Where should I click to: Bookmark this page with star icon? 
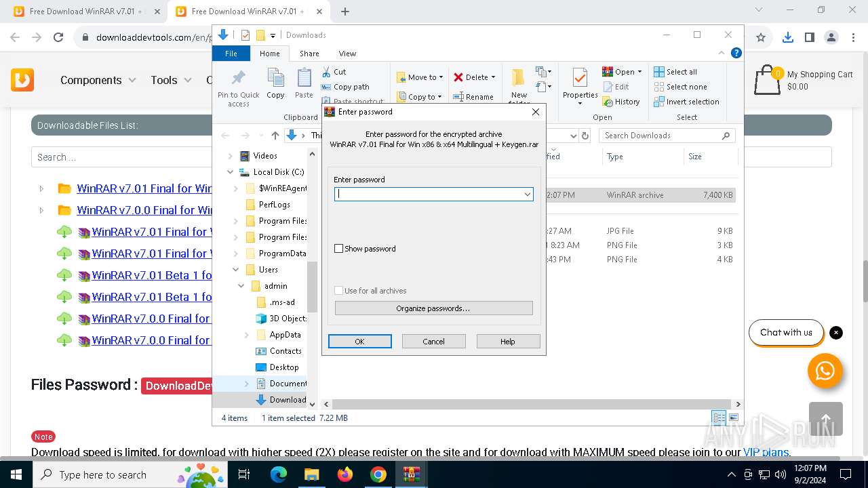click(x=761, y=37)
